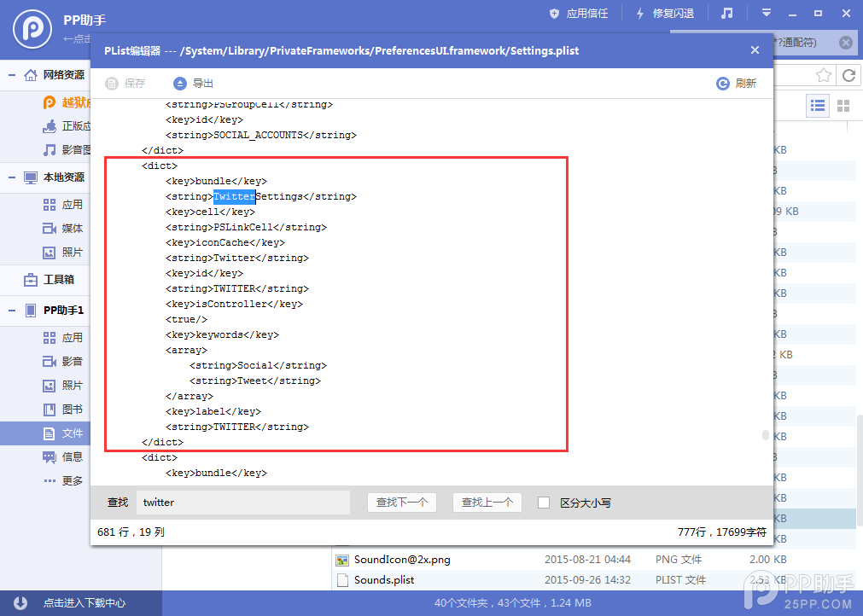Viewport: 863px width, 616px height.
Task: Click the 查找 search input field
Action: [243, 503]
